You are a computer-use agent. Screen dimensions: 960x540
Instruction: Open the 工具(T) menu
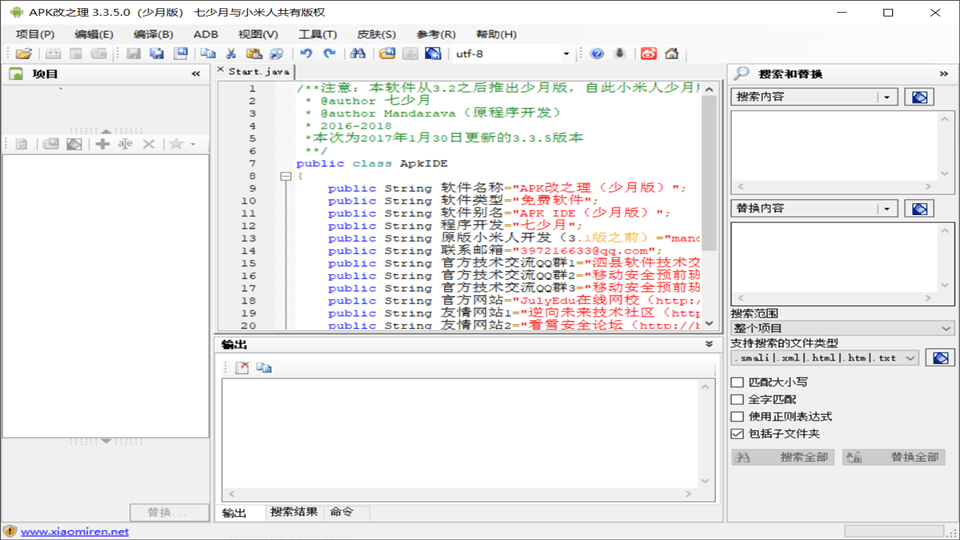[317, 34]
